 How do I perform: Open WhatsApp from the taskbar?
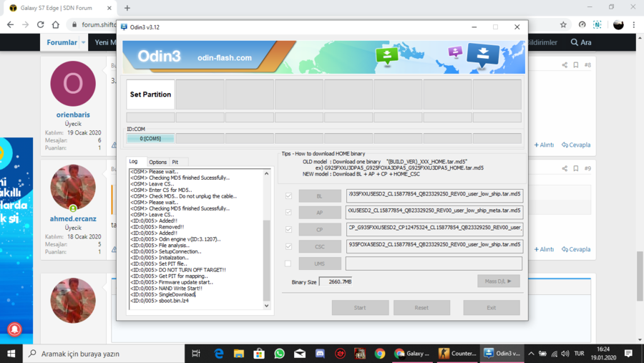279,354
